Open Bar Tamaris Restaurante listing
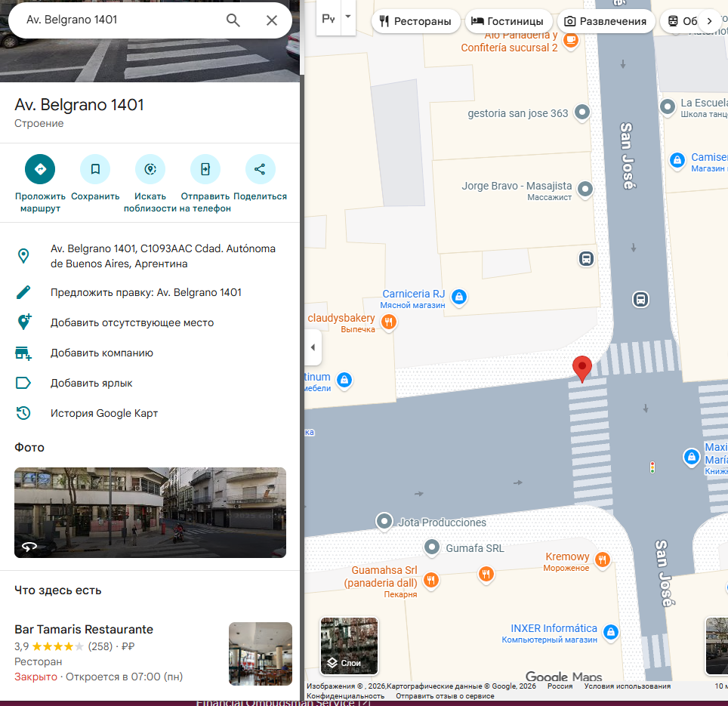 (84, 630)
